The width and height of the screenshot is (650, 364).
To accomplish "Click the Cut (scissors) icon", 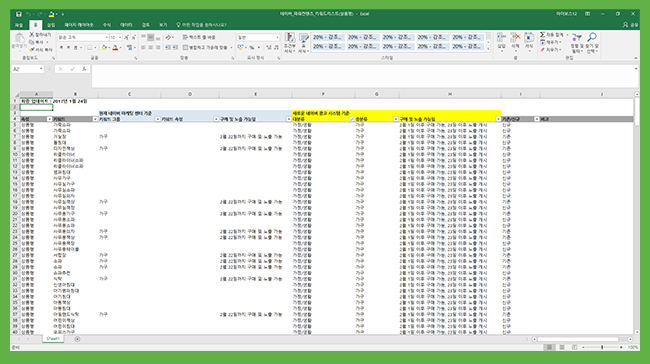I will (32, 35).
